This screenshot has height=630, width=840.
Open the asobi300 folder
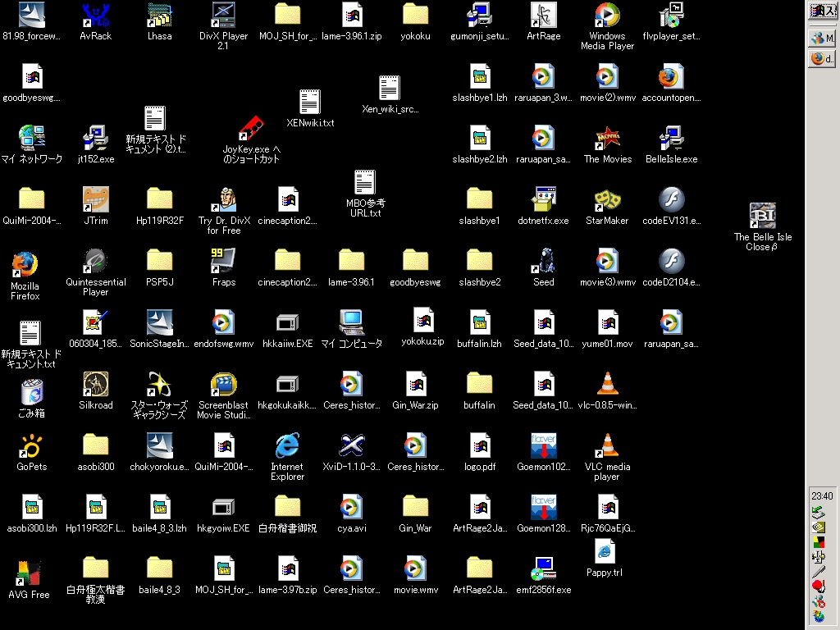coord(95,453)
